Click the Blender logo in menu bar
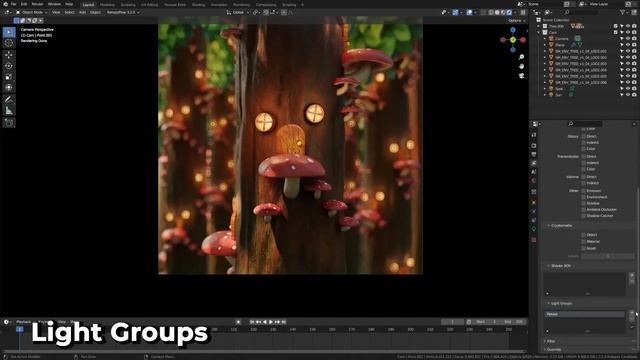The height and width of the screenshot is (360, 640). pyautogui.click(x=5, y=4)
